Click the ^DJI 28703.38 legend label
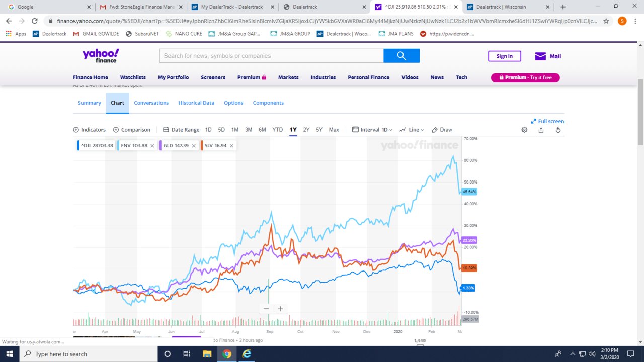This screenshot has height=362, width=644. 97,146
